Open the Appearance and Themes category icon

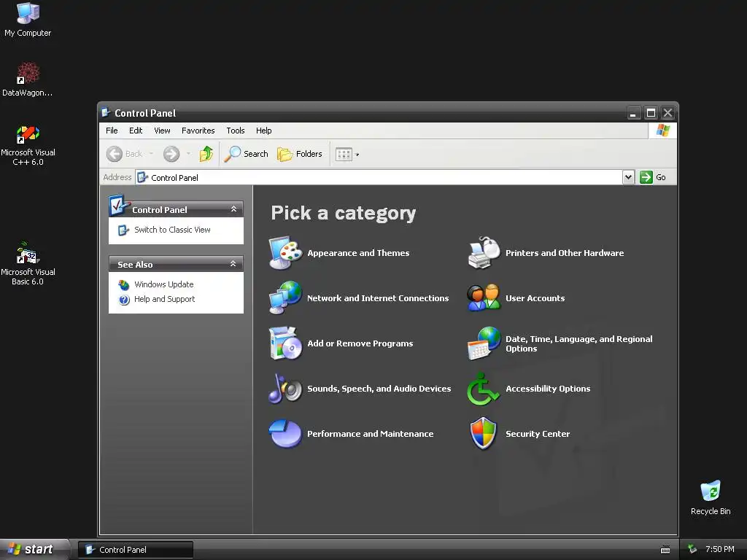pyautogui.click(x=285, y=253)
